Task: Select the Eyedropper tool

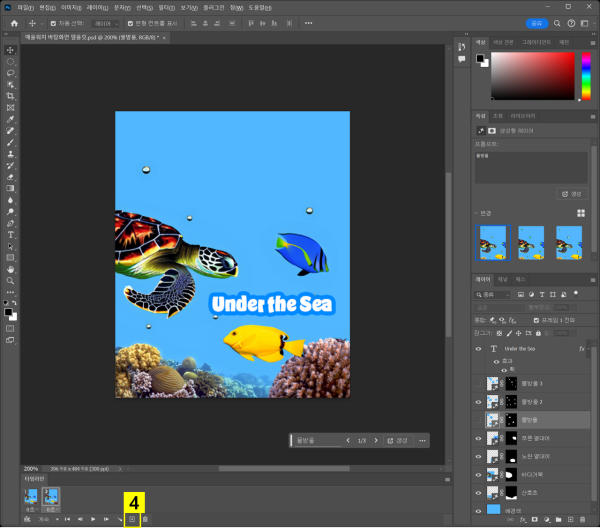Action: click(11, 119)
